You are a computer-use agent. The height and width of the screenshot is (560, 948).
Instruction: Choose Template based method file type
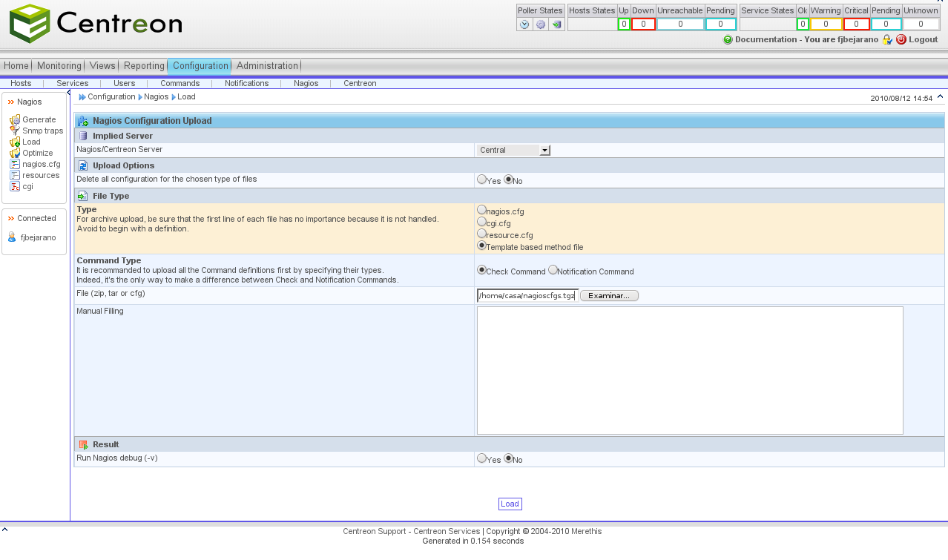click(x=481, y=245)
